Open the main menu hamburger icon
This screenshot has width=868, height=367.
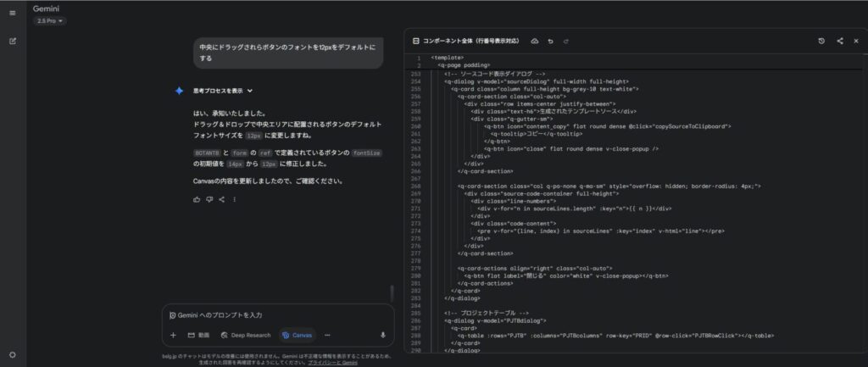coord(12,13)
